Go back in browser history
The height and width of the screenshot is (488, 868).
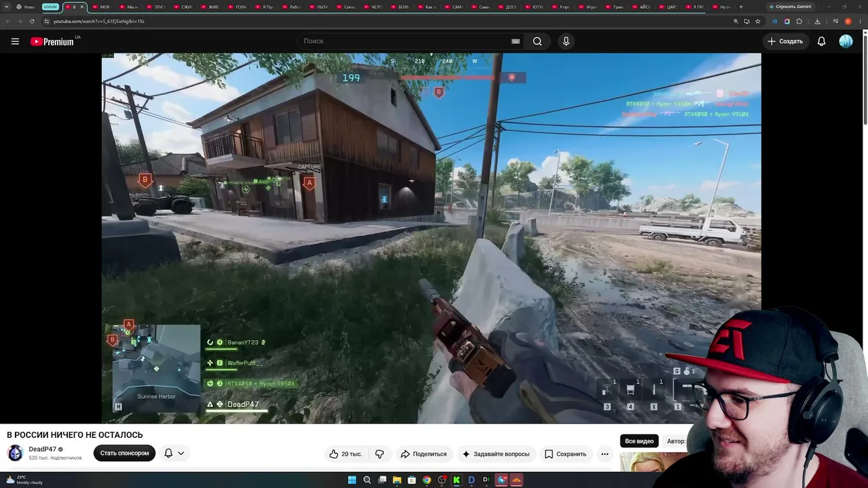pyautogui.click(x=7, y=21)
